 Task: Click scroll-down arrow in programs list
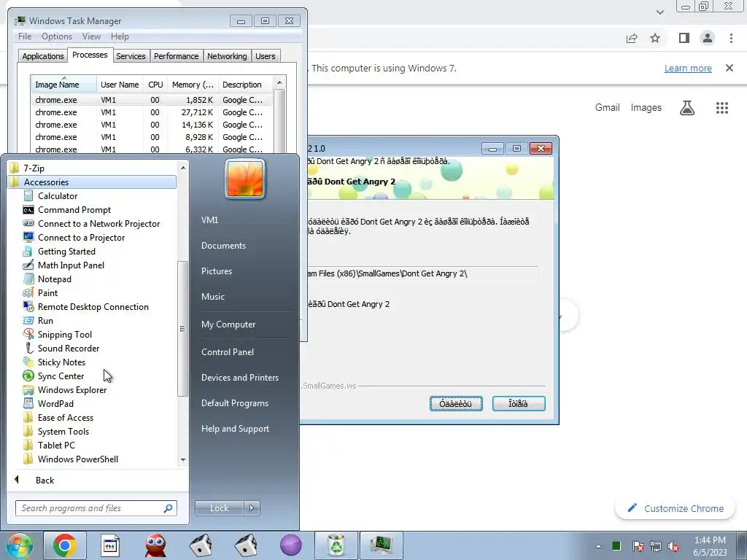[x=183, y=460]
